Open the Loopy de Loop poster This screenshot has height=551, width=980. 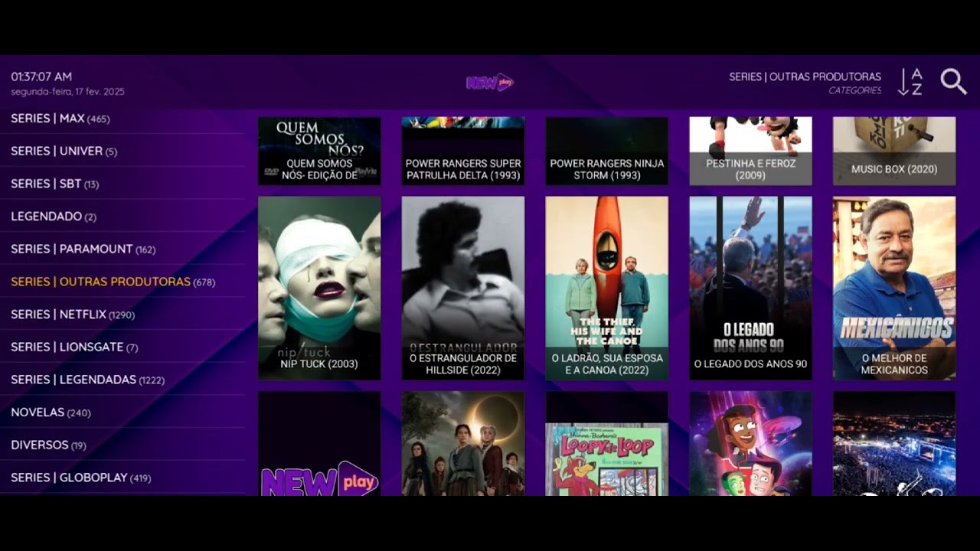(606, 444)
